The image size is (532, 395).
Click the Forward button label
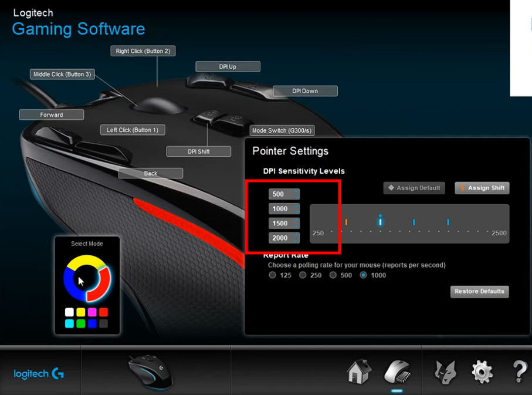pyautogui.click(x=52, y=115)
